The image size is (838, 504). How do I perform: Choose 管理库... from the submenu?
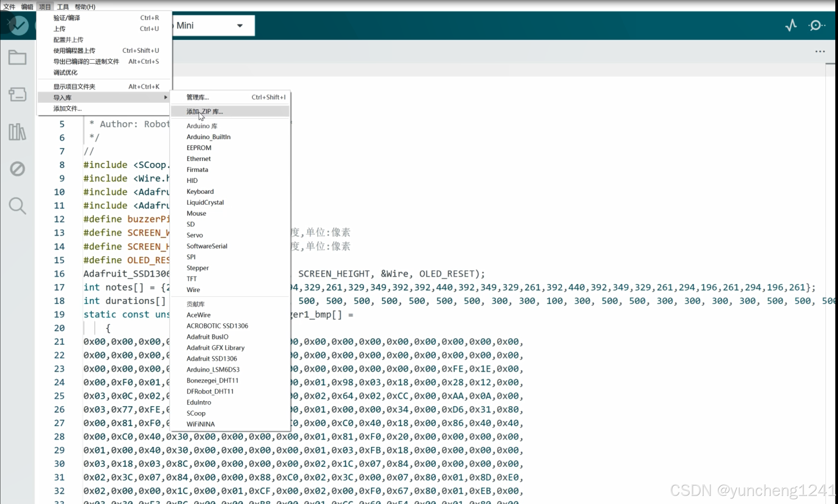pos(197,97)
